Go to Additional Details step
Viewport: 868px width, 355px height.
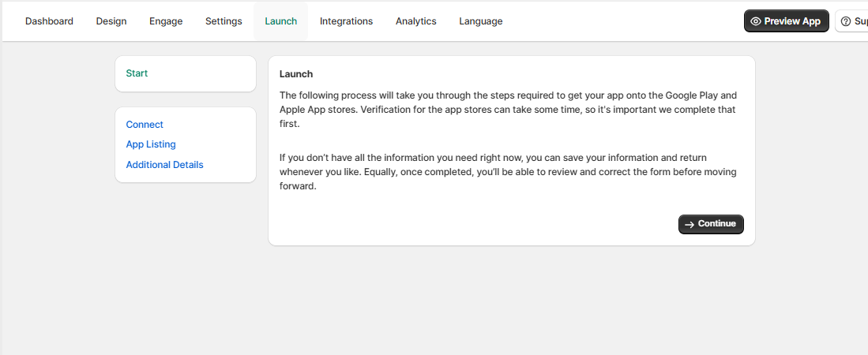coord(164,165)
